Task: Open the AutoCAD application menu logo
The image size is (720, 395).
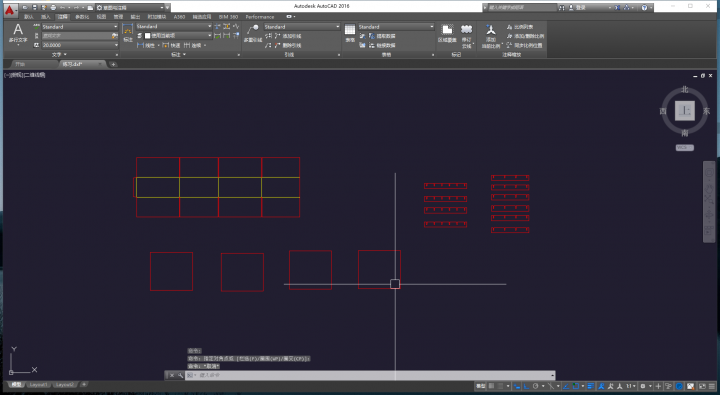Action: tap(10, 8)
